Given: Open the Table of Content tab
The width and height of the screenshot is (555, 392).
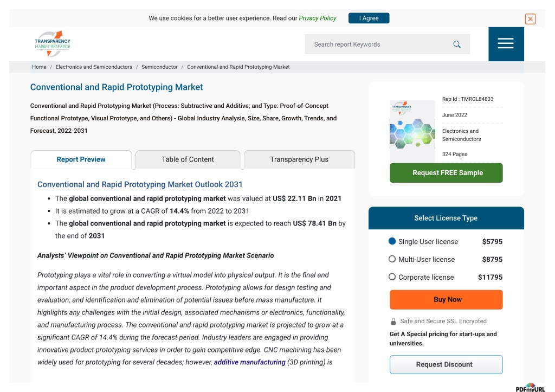Looking at the screenshot, I should tap(188, 159).
